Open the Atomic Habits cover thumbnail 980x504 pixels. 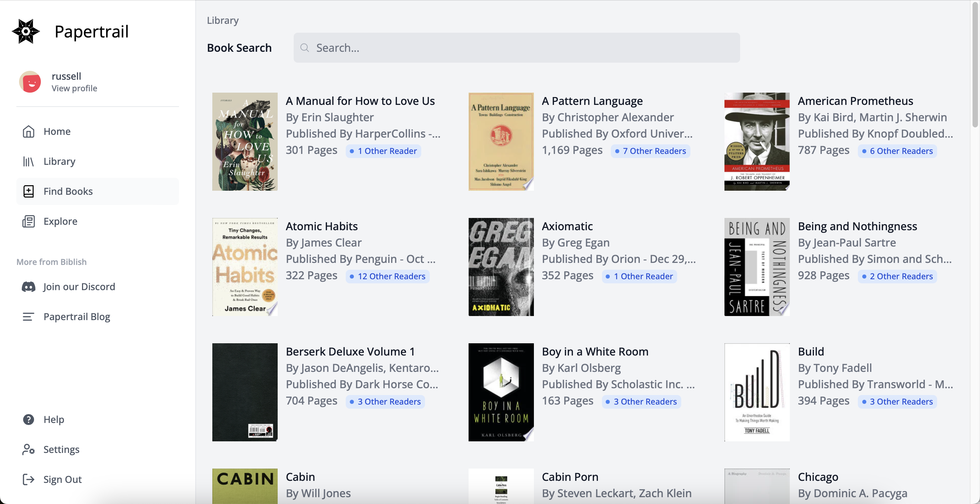pyautogui.click(x=245, y=267)
